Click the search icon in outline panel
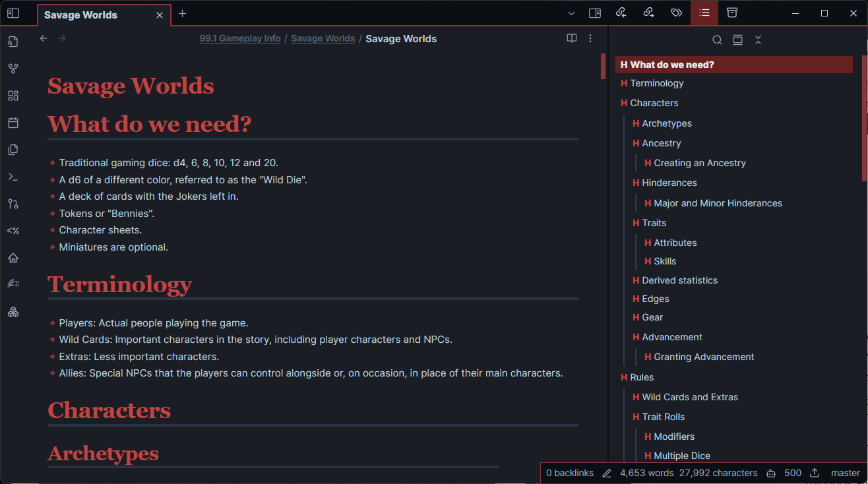Viewport: 868px width, 484px height. (x=717, y=40)
